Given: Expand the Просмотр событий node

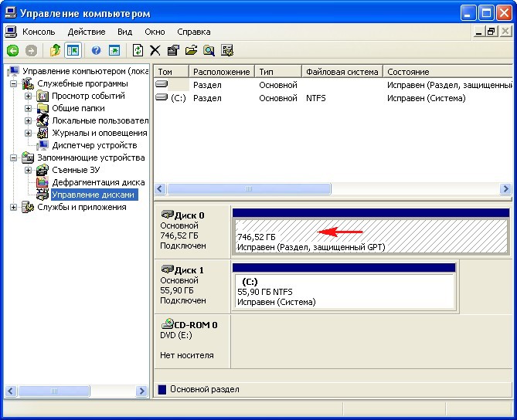Looking at the screenshot, I should (28, 97).
